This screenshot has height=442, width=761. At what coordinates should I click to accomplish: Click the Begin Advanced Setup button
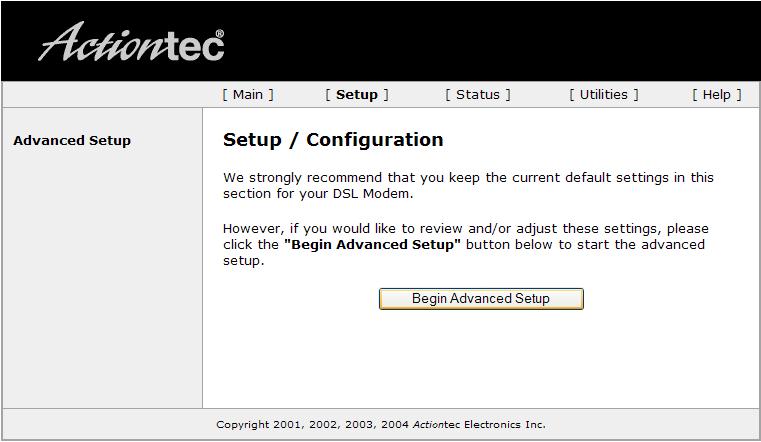[x=481, y=299]
